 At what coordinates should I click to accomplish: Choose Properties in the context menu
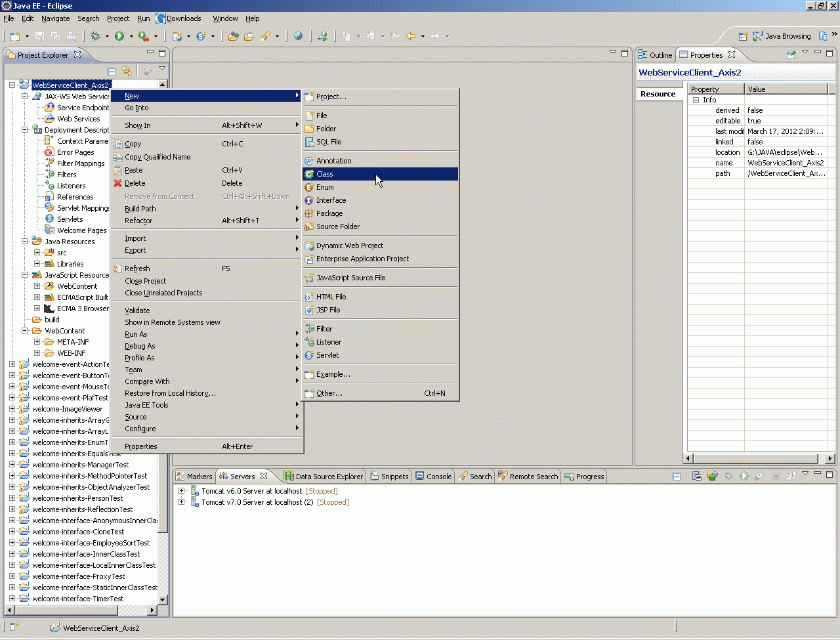(207, 446)
